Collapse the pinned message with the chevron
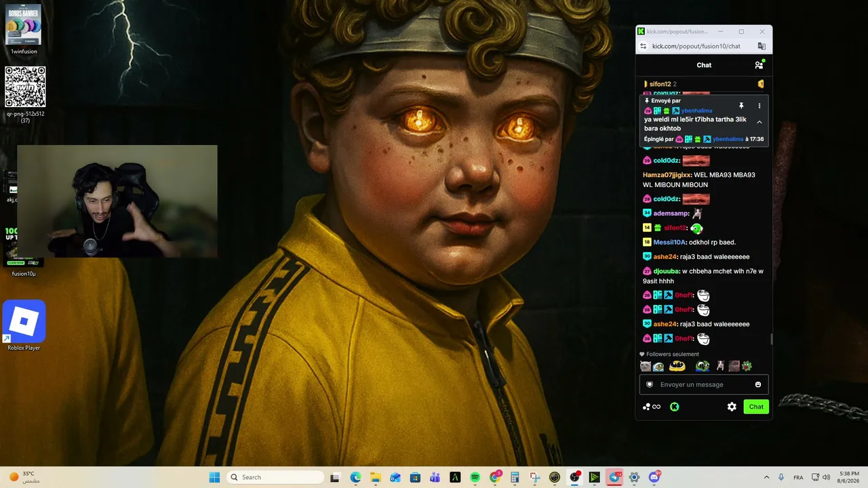 (759, 122)
